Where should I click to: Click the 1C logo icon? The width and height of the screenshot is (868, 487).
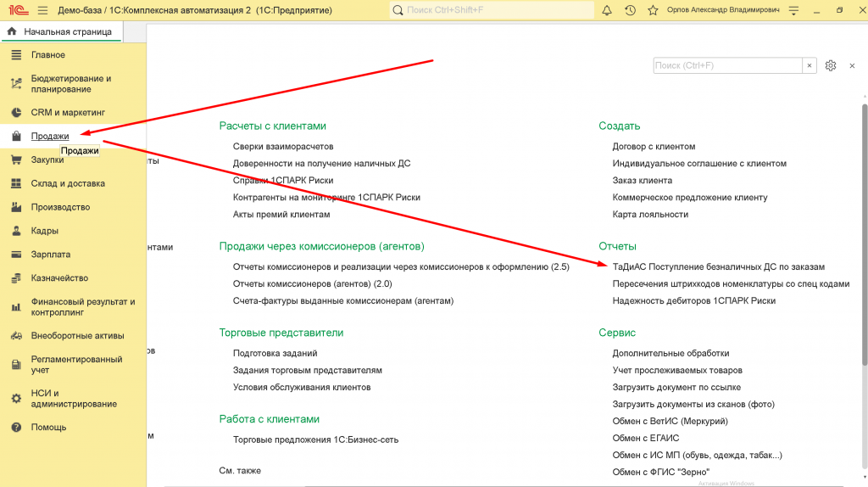coord(18,10)
